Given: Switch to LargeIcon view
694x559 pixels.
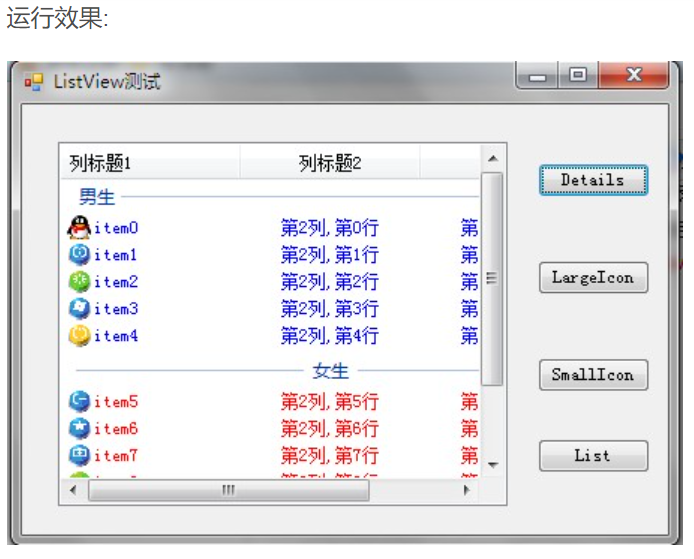Looking at the screenshot, I should coord(593,278).
